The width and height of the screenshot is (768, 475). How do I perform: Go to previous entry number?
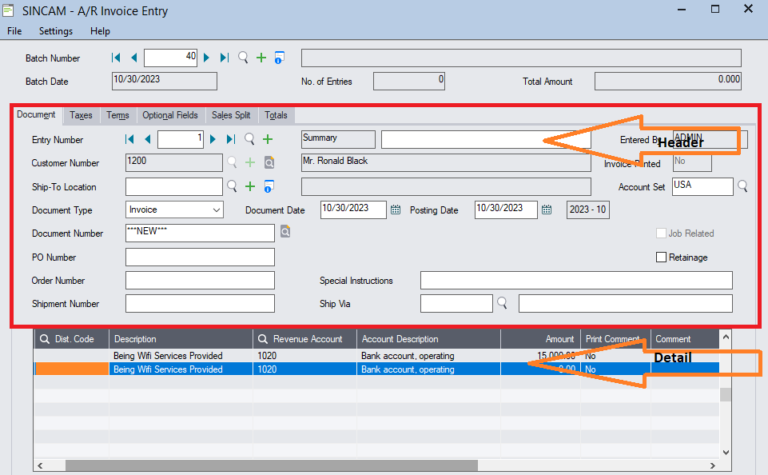[x=147, y=139]
